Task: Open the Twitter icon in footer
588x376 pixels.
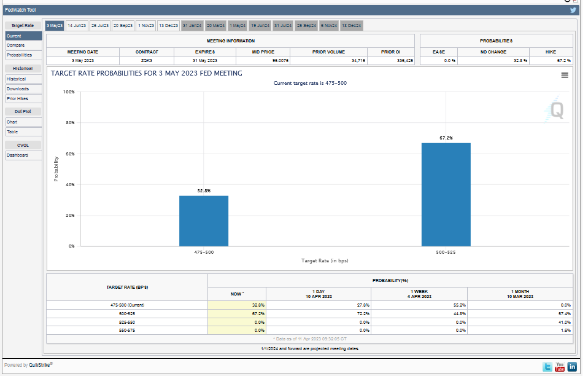Action: (547, 367)
